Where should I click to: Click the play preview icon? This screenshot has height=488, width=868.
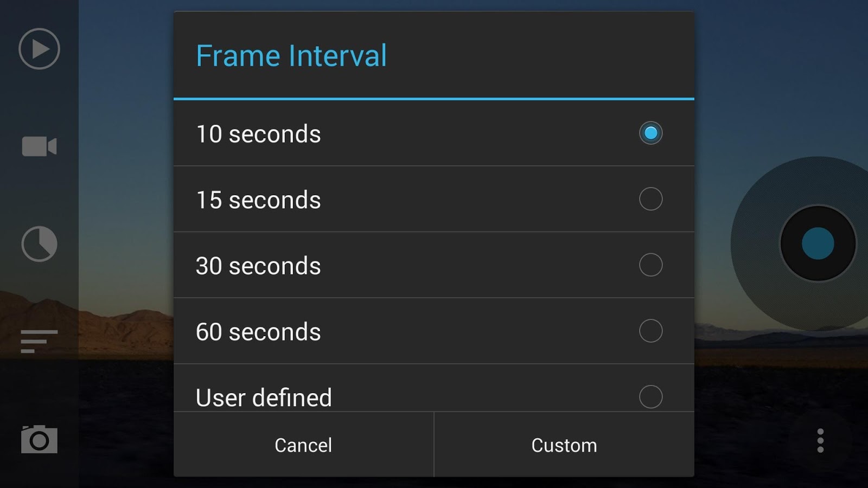(x=38, y=49)
